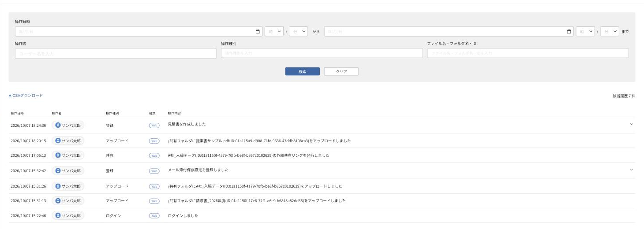
Task: Click the Web badge in ログイン row
Action: coord(154,216)
